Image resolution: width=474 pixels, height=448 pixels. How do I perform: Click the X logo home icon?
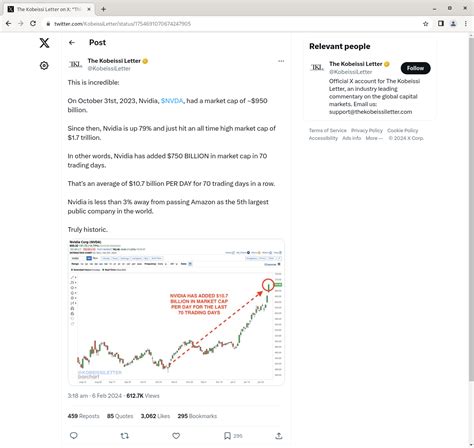coord(44,43)
